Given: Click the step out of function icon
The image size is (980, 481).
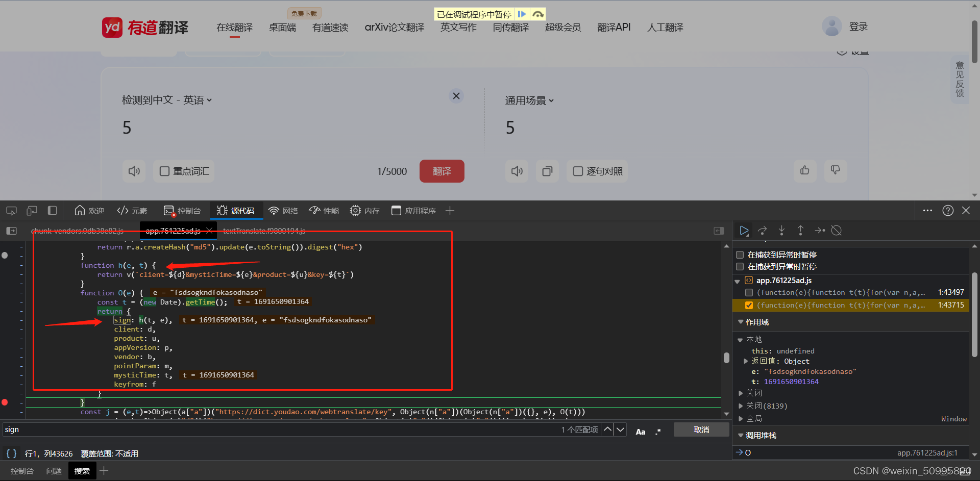Looking at the screenshot, I should (x=800, y=231).
